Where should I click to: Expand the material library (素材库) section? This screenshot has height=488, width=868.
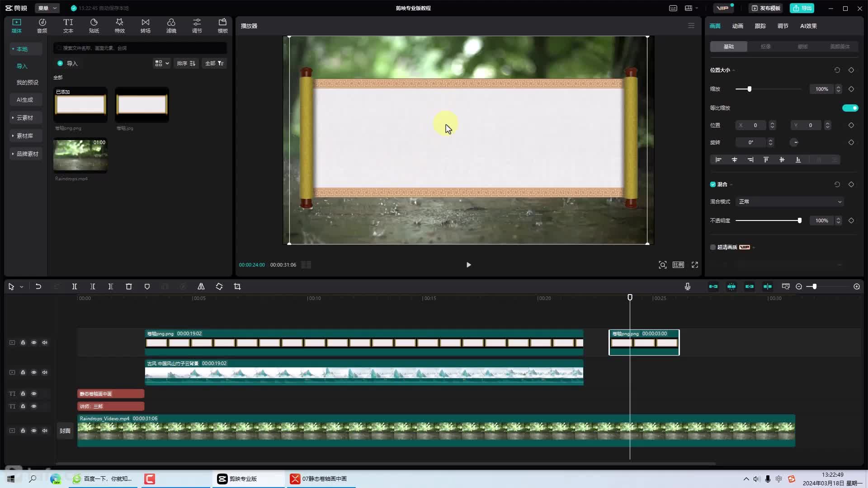[25, 136]
